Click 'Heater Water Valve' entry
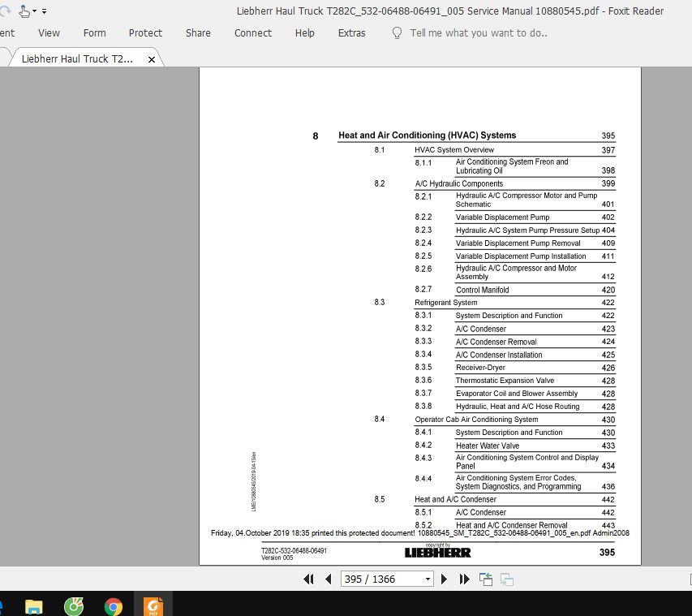This screenshot has width=692, height=616. click(x=488, y=446)
